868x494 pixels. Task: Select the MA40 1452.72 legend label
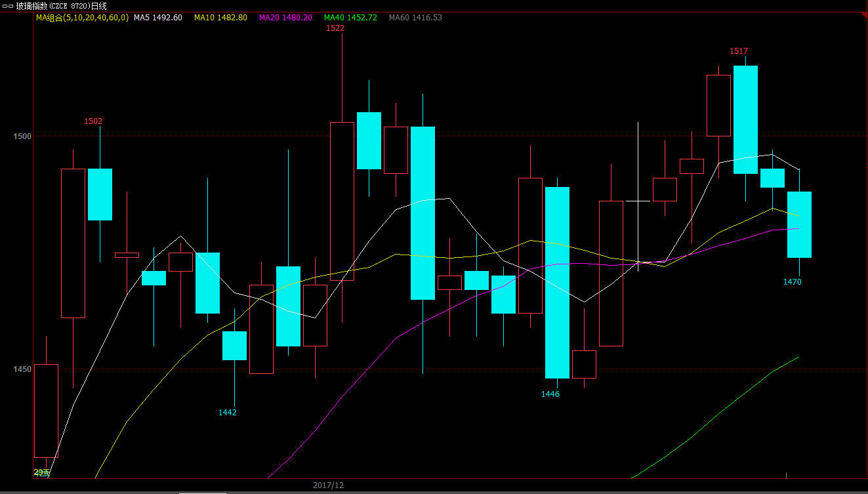[350, 18]
